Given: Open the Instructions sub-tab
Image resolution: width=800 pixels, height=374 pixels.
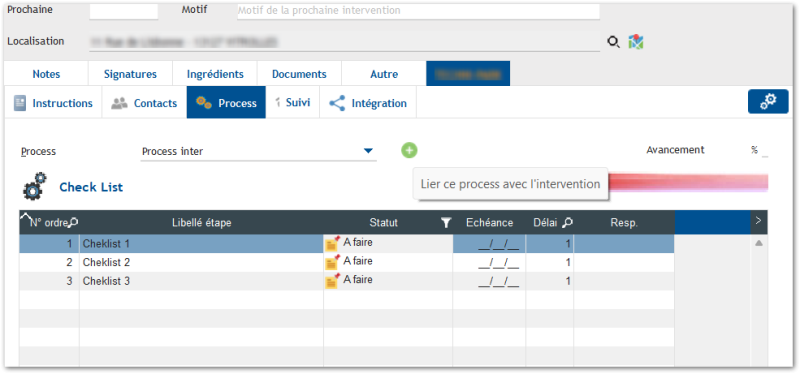Looking at the screenshot, I should click(x=53, y=103).
